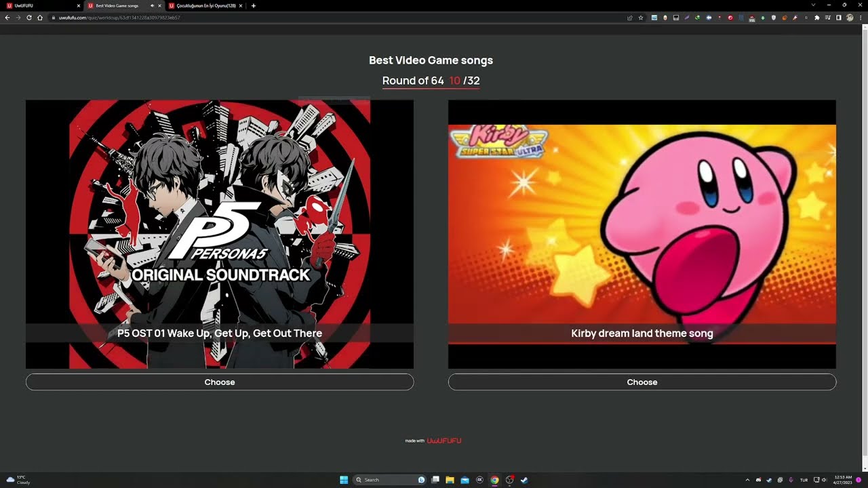Toggle Chrome side panel
The image size is (868, 488).
(x=839, y=18)
